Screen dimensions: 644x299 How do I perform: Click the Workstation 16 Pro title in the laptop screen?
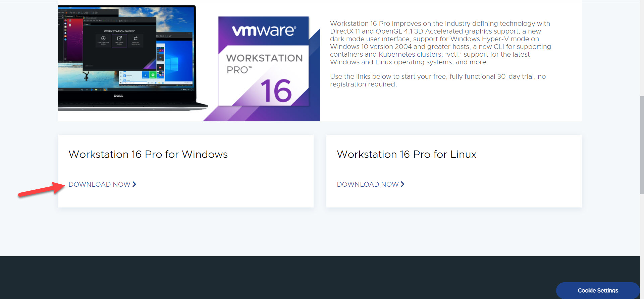coord(119,31)
